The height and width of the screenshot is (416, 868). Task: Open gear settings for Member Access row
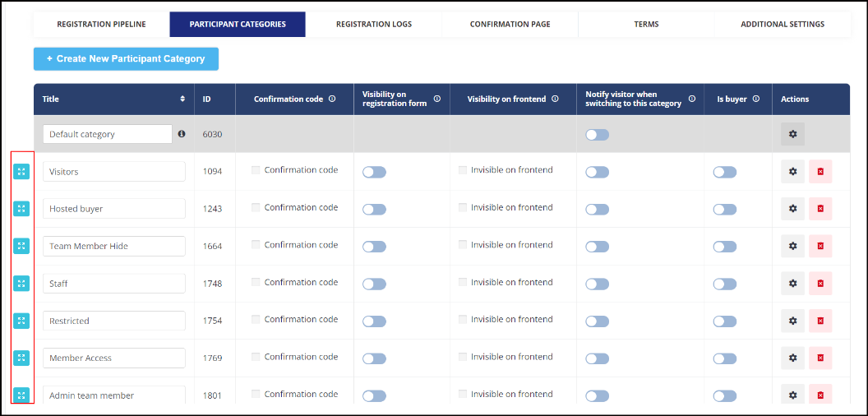[792, 358]
